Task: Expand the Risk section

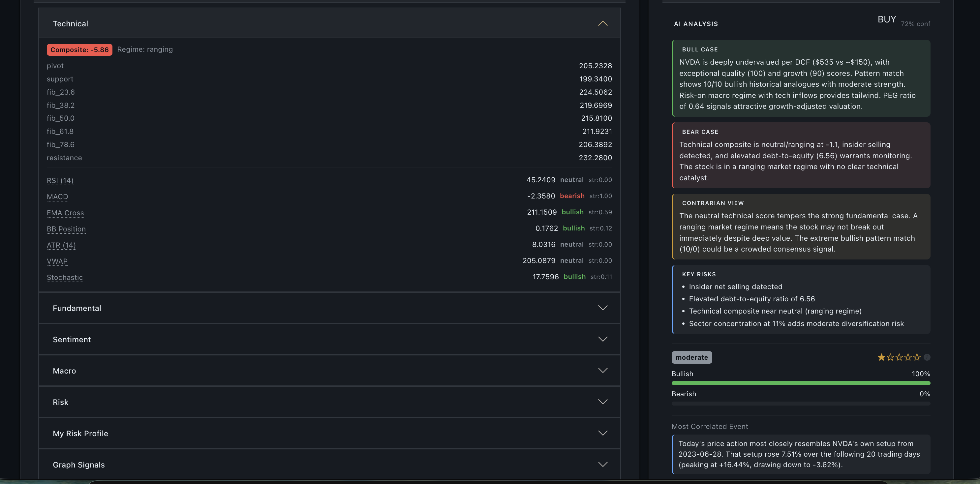Action: 329,402
